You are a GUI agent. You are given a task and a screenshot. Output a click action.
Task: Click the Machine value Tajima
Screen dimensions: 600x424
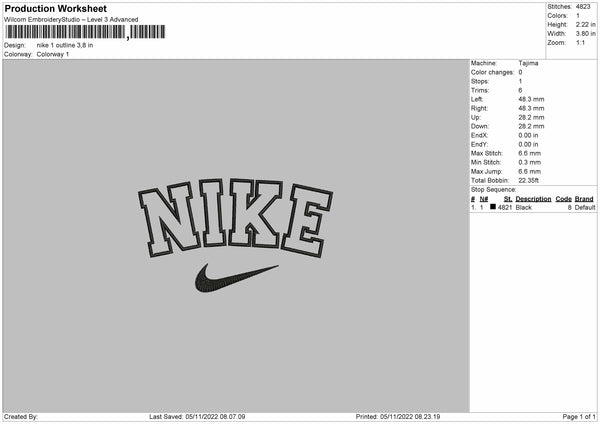click(528, 63)
